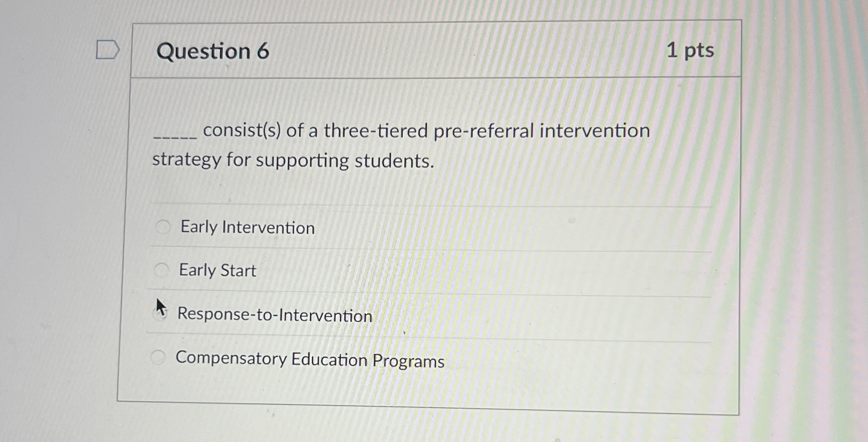Select the Early Start radio button
This screenshot has width=868, height=442.
(162, 270)
